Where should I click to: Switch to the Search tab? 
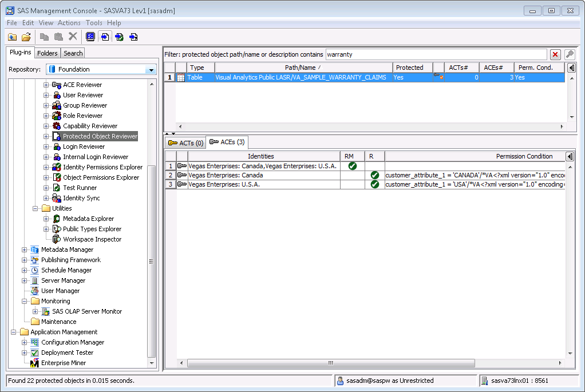tap(73, 53)
